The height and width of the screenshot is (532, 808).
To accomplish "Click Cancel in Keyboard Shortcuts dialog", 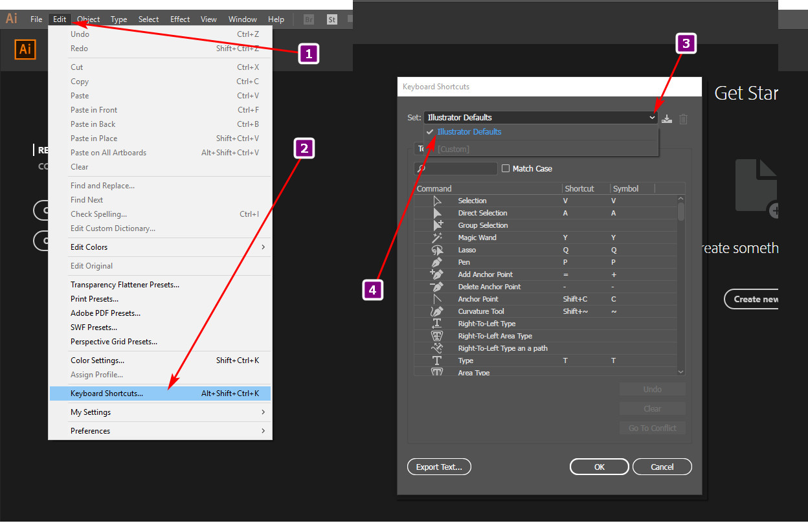I will (662, 467).
